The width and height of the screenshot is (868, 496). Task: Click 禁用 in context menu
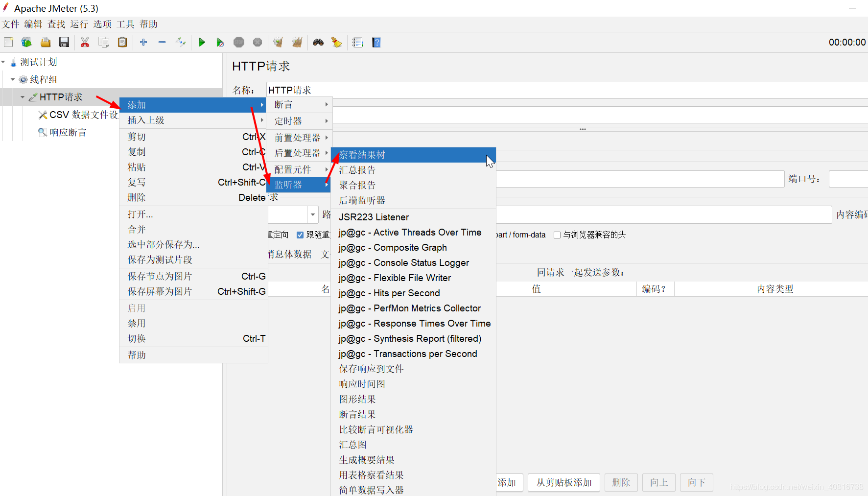[x=193, y=323]
